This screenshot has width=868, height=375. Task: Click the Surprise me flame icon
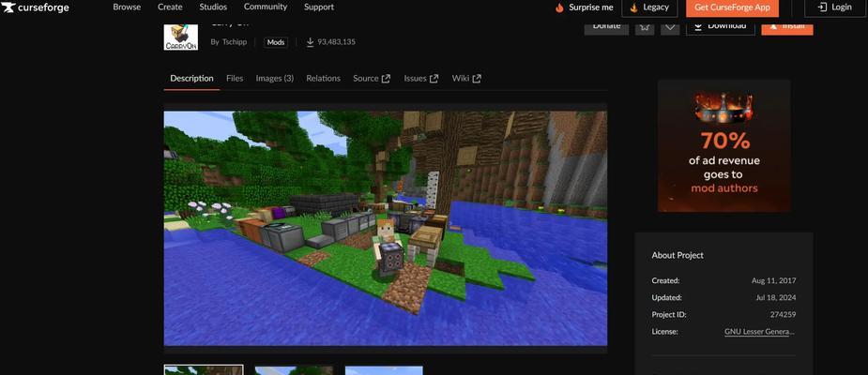pos(559,7)
